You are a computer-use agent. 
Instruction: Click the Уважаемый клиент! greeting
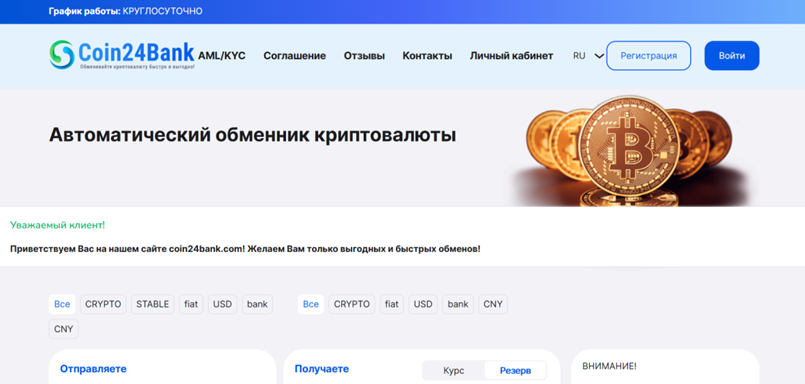58,225
